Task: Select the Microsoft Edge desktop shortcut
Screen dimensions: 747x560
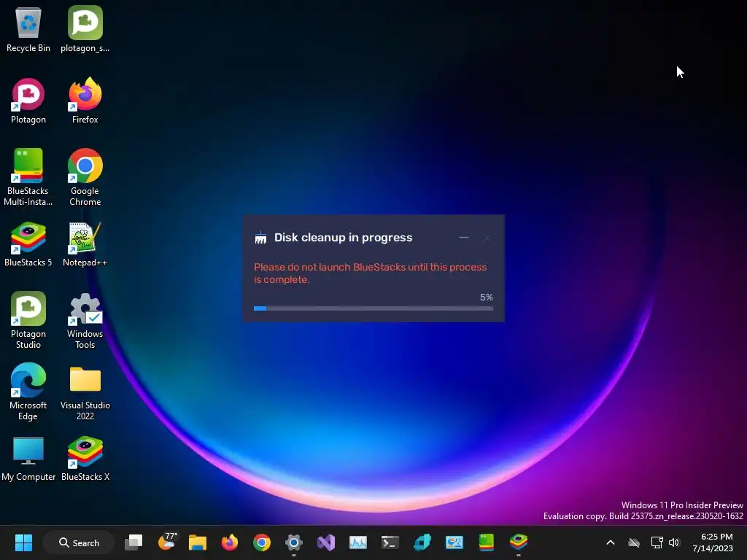Action: tap(28, 392)
